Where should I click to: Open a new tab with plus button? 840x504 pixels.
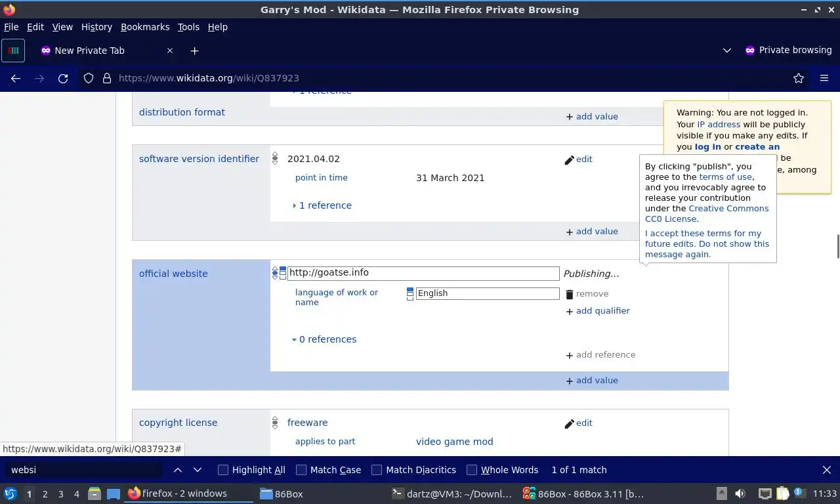coord(194,51)
